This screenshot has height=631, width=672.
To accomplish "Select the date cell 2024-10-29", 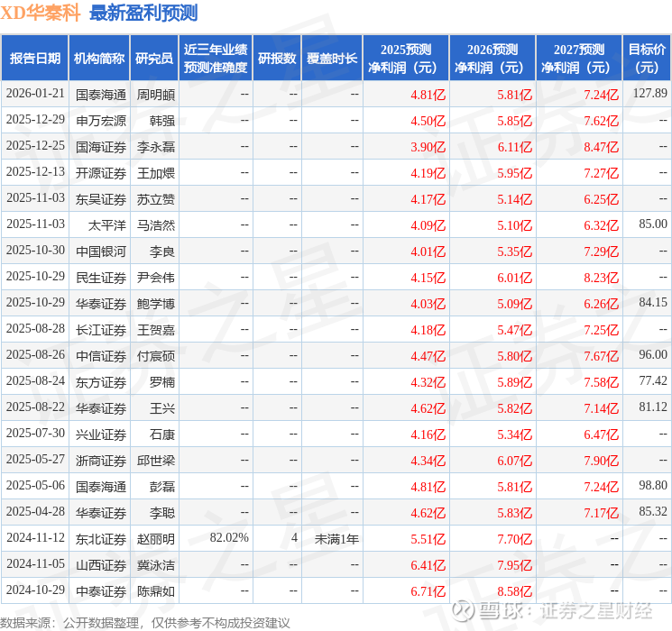I will [35, 590].
